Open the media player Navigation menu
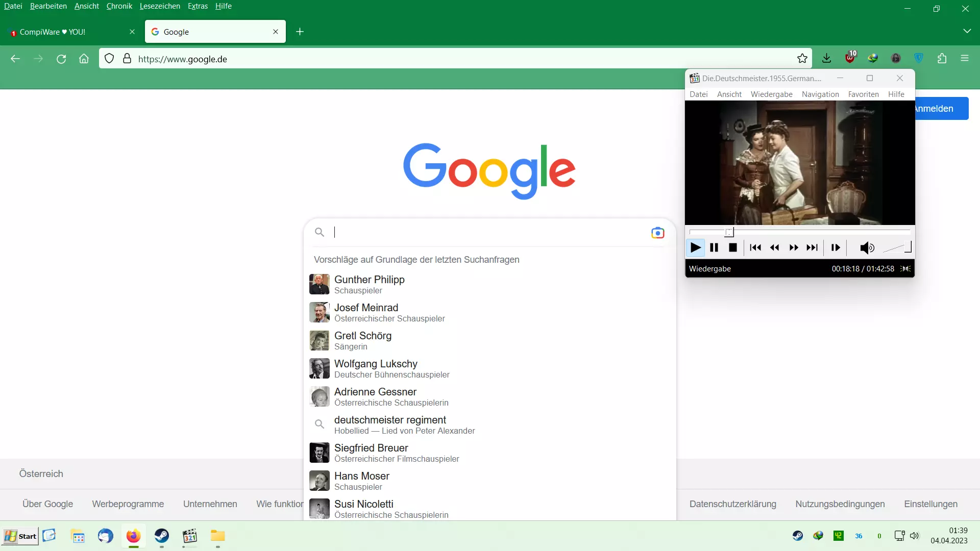The height and width of the screenshot is (551, 980). click(820, 94)
